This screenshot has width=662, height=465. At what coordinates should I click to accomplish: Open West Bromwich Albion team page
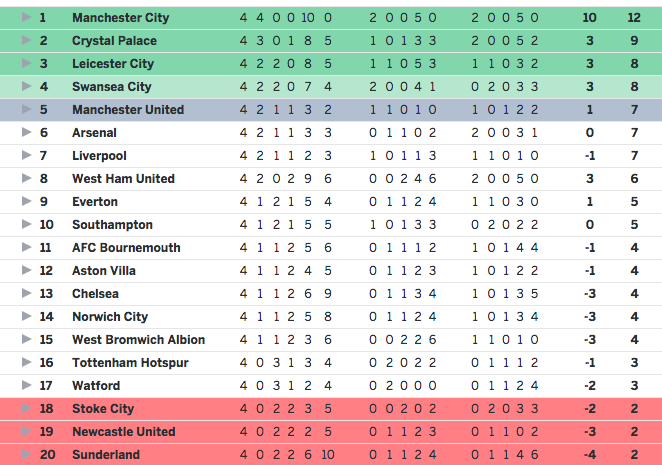(x=137, y=340)
